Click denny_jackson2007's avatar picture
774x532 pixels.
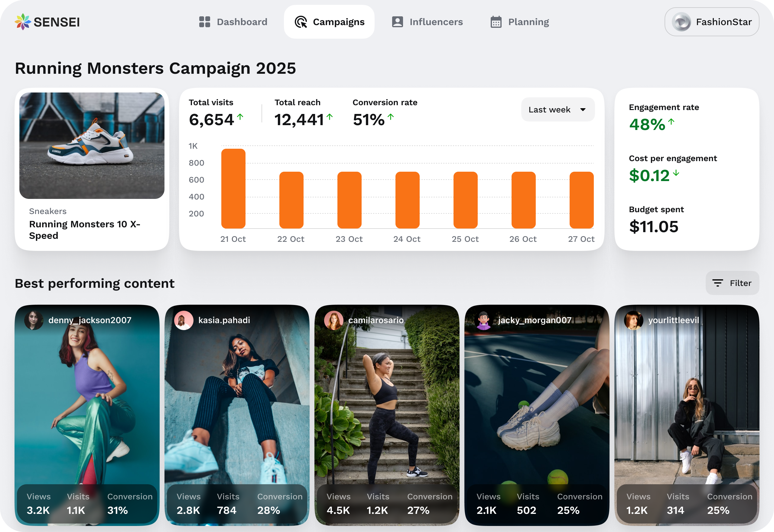click(x=34, y=320)
